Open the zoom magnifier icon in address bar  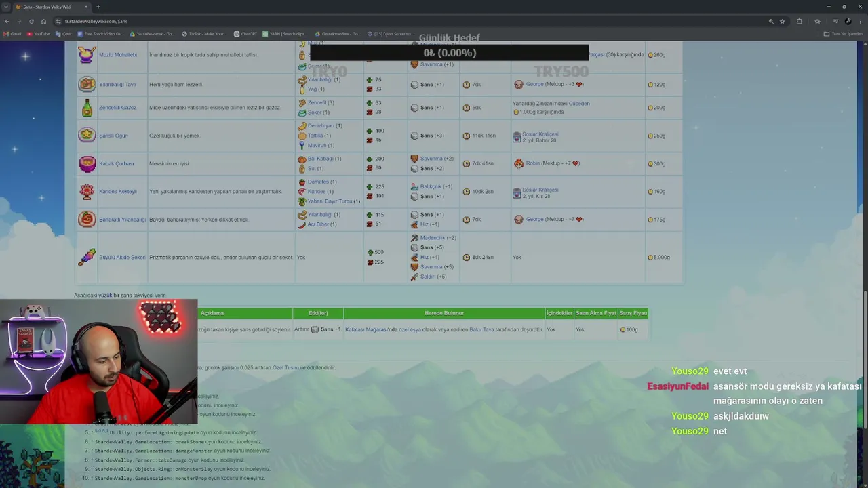[771, 21]
